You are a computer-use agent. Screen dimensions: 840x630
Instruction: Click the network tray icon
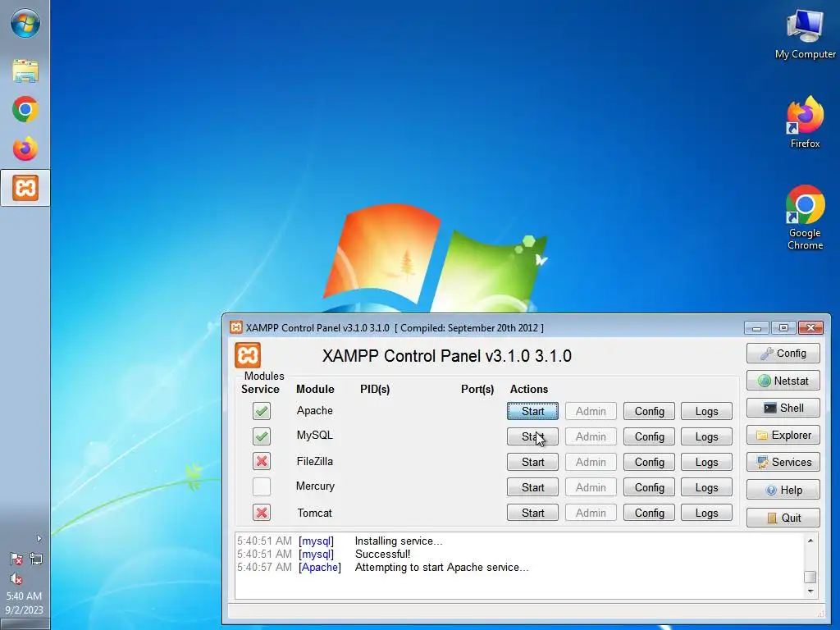coord(36,559)
